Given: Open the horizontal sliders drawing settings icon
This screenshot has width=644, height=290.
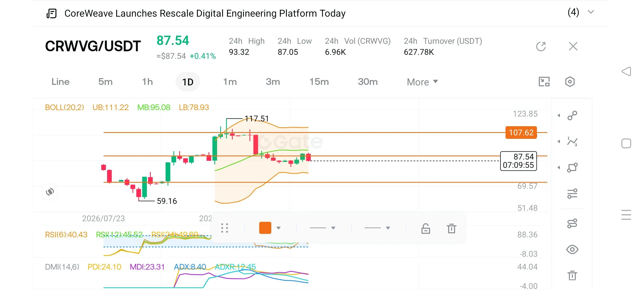Looking at the screenshot, I should point(572,194).
